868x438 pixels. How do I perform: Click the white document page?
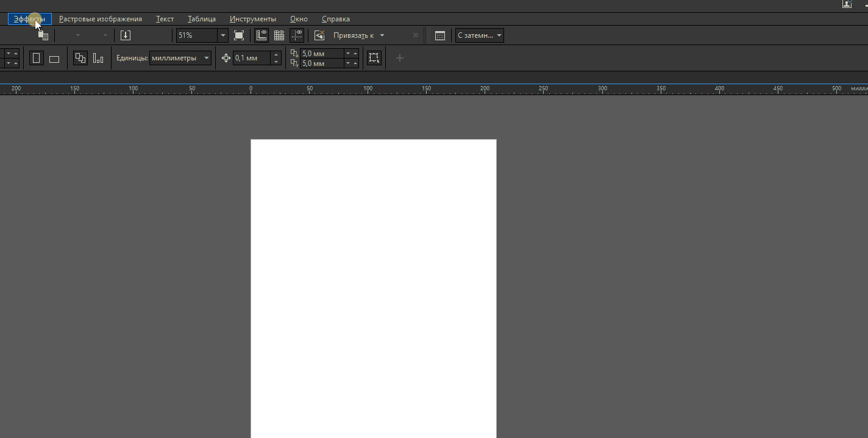pyautogui.click(x=374, y=289)
